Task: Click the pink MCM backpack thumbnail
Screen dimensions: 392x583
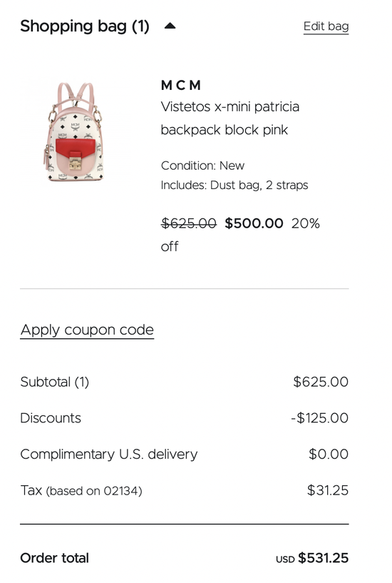Action: pyautogui.click(x=74, y=131)
